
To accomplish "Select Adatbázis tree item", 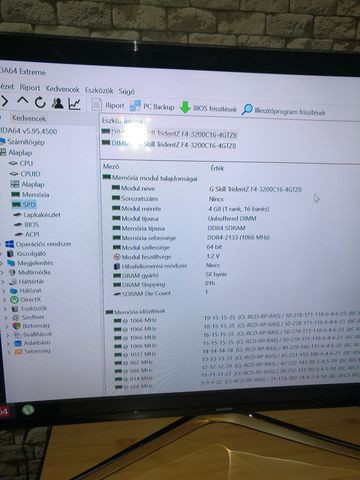I will pyautogui.click(x=32, y=343).
